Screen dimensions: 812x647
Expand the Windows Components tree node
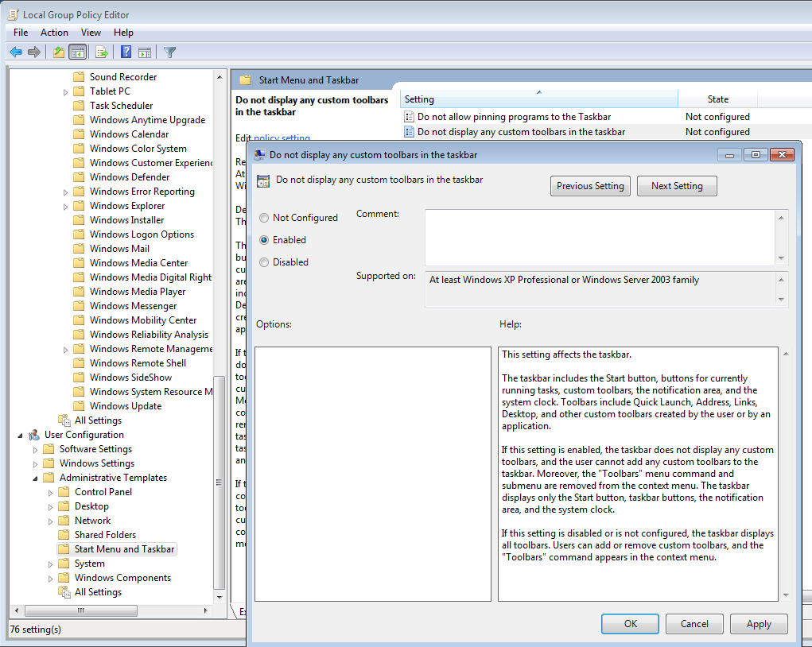click(x=50, y=579)
